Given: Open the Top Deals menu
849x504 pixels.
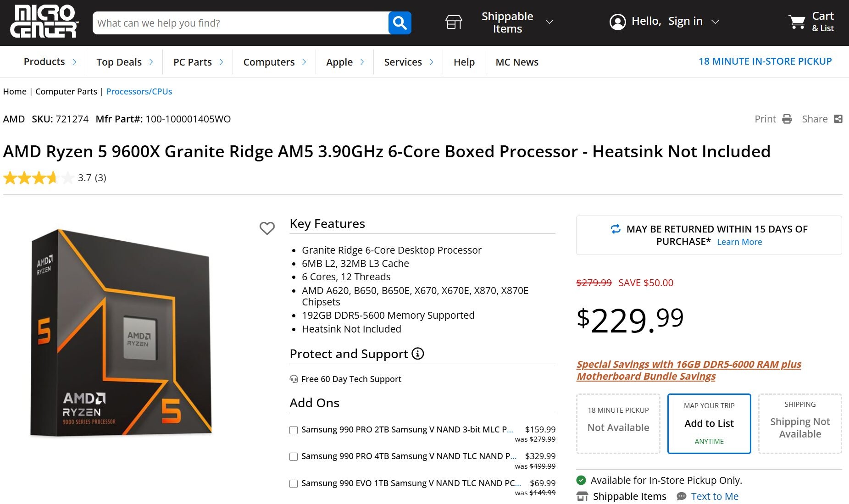Looking at the screenshot, I should click(x=119, y=62).
